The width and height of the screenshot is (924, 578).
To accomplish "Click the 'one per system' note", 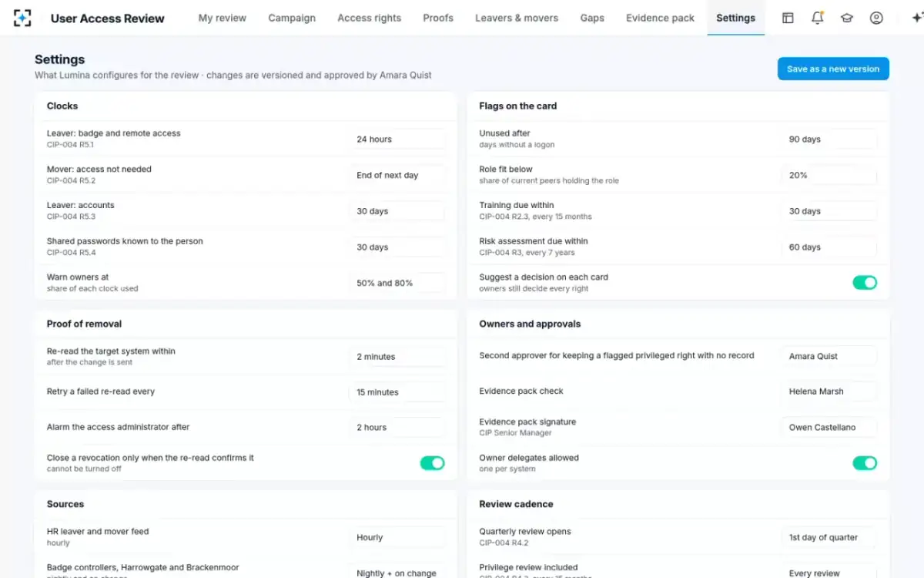I will (x=507, y=469).
